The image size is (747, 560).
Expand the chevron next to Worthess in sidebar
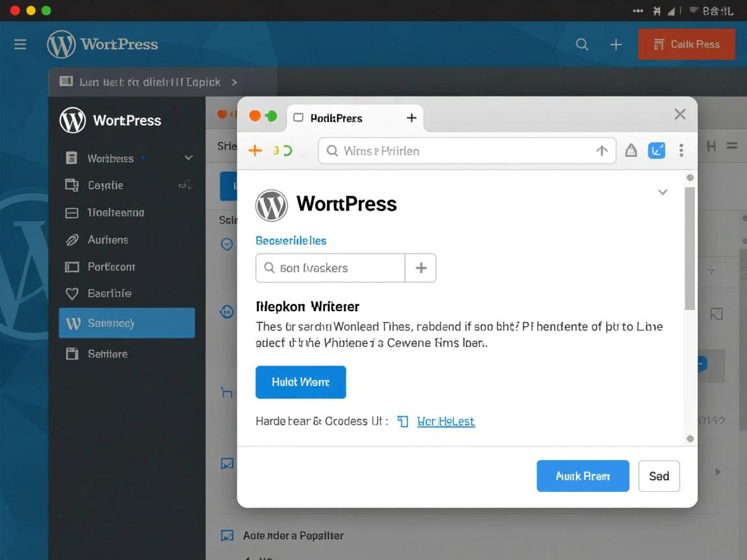188,157
